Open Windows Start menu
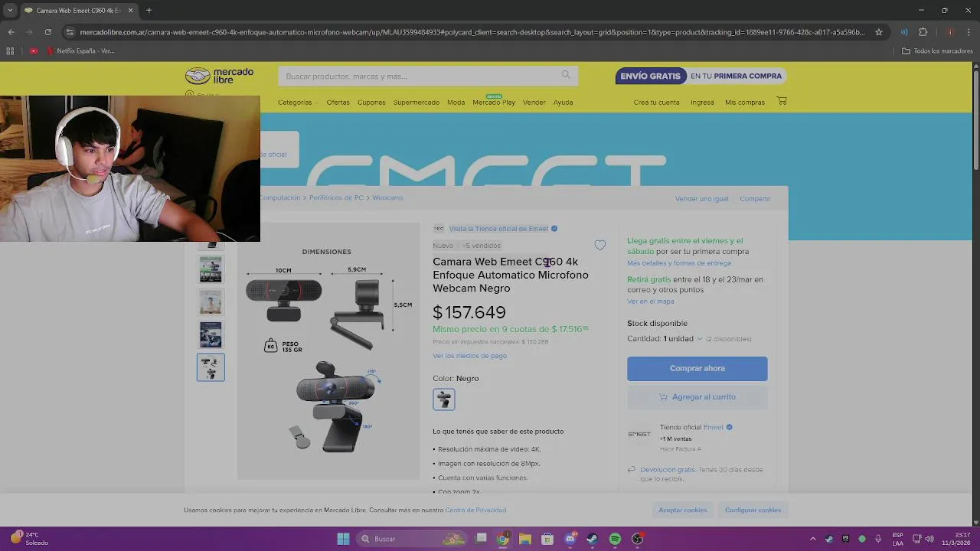 343,539
